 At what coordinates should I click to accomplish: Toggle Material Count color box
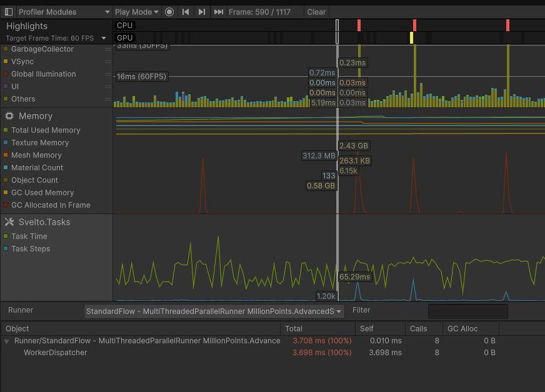tap(6, 167)
